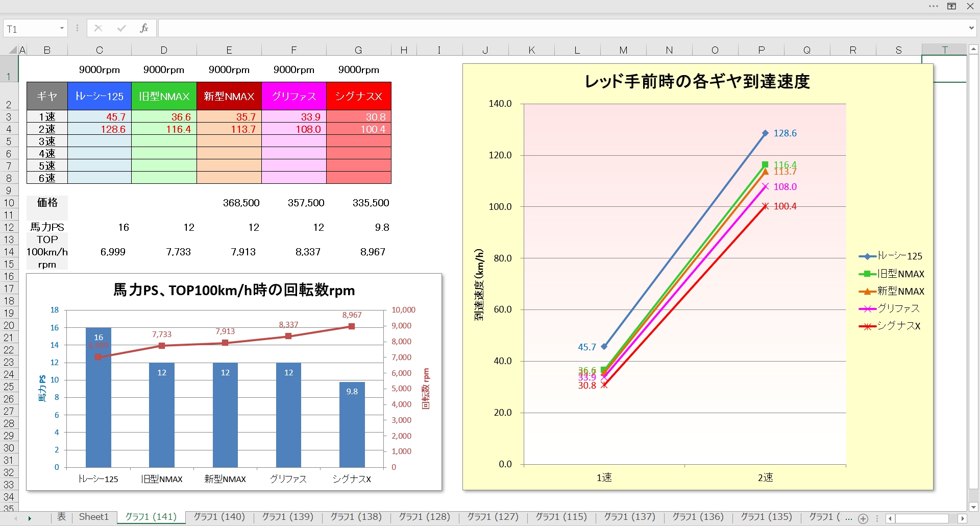Screen dimensions: 980x526
Task: Open the グラフ1 (138) sheet tab
Action: [x=356, y=517]
